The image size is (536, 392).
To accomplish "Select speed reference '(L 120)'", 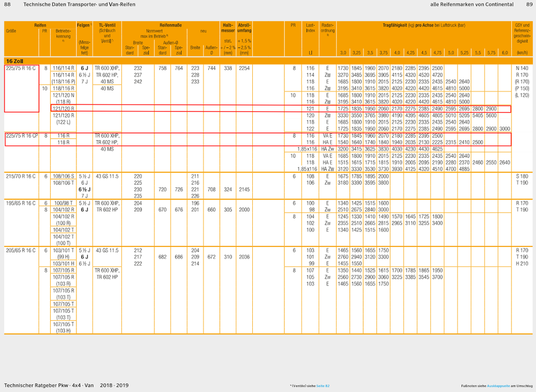I will (x=522, y=95).
